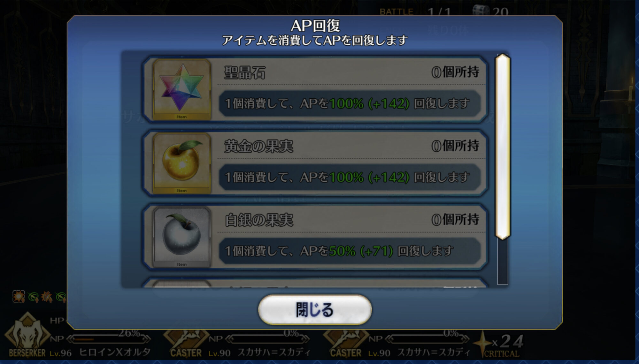Tap the Saint Quartz star icon
Screen dimensions: 639x364
tap(181, 89)
